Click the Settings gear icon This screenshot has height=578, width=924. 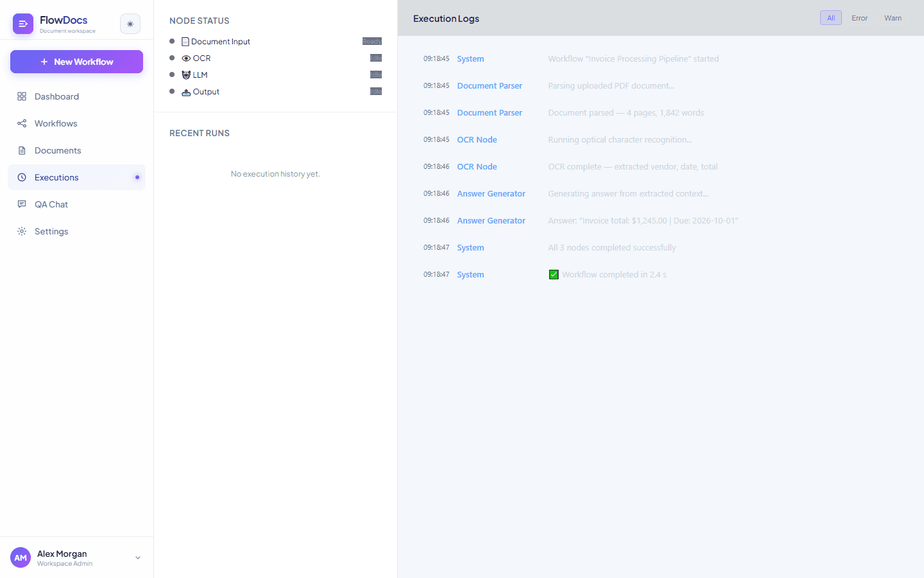[22, 231]
